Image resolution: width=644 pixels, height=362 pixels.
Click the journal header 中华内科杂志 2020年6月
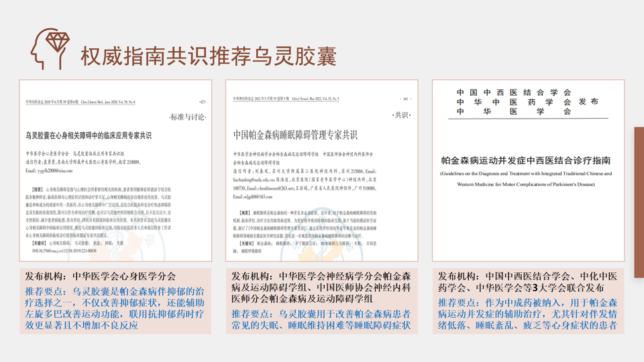click(x=80, y=102)
